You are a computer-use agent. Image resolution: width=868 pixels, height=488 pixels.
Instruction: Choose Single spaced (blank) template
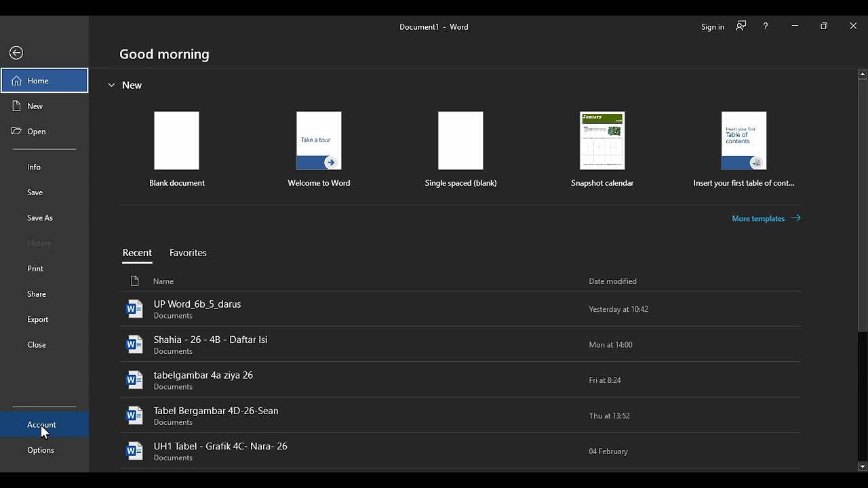(460, 150)
